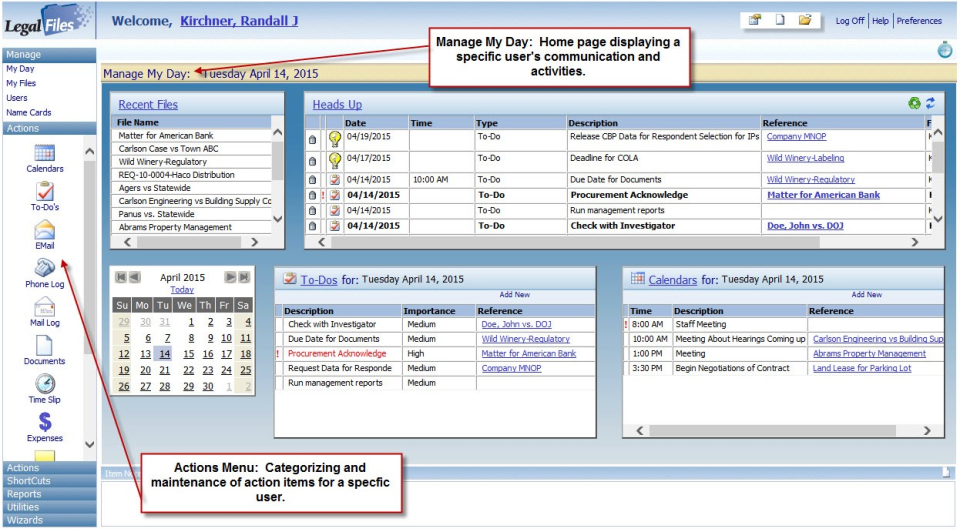The image size is (960, 532).
Task: Go to previous month in mini calendar
Action: [x=135, y=277]
